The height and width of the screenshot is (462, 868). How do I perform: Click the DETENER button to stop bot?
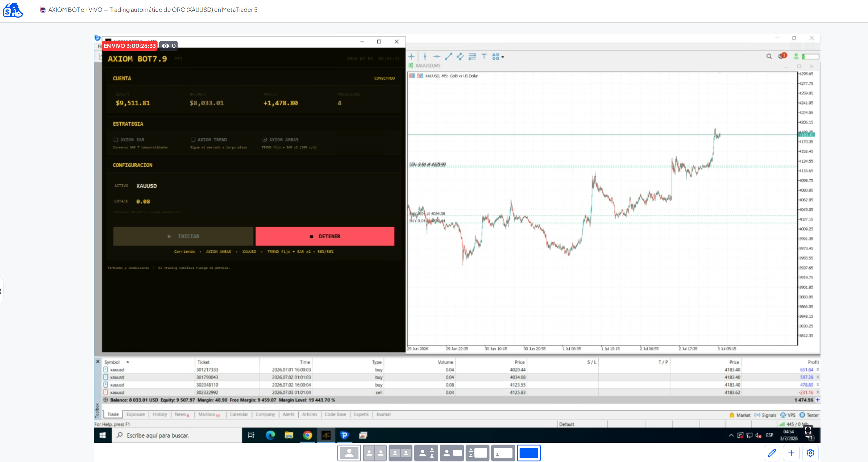tap(325, 236)
